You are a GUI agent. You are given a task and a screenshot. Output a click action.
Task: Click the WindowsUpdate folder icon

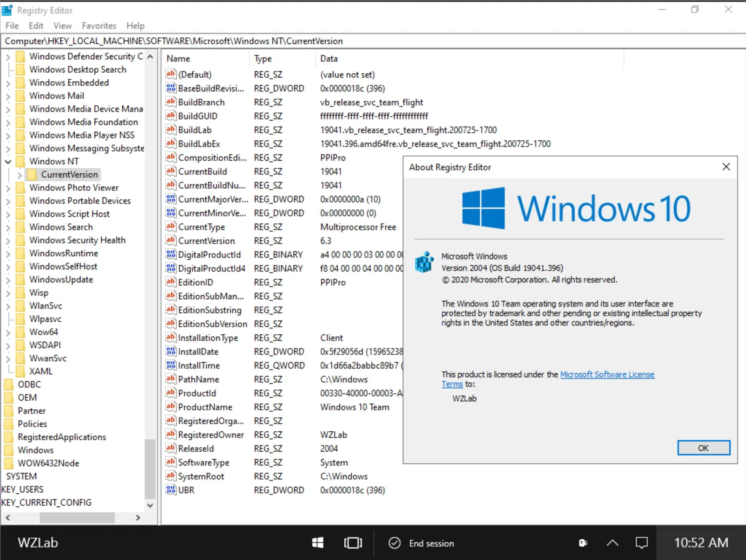click(x=20, y=279)
